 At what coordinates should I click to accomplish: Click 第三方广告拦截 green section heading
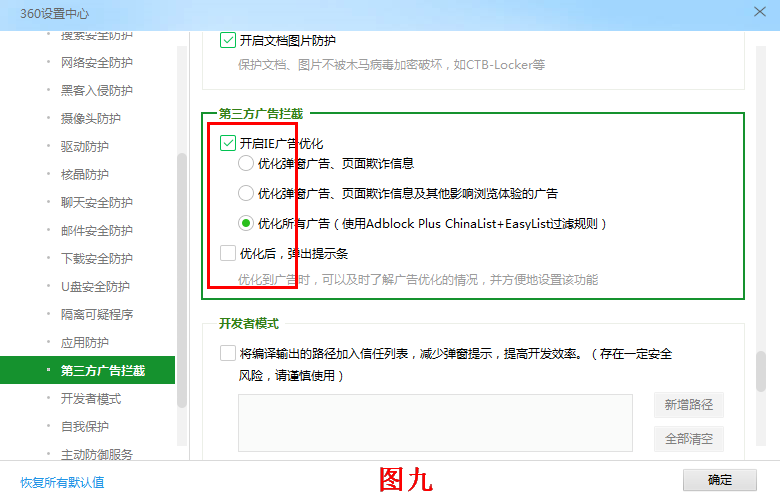click(x=261, y=113)
